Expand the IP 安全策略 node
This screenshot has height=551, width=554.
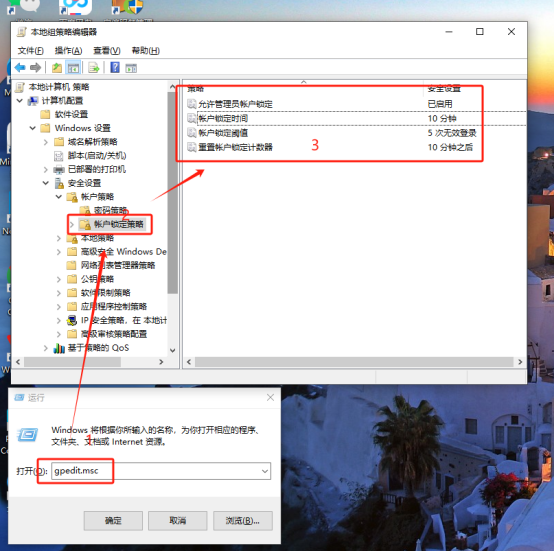click(59, 321)
